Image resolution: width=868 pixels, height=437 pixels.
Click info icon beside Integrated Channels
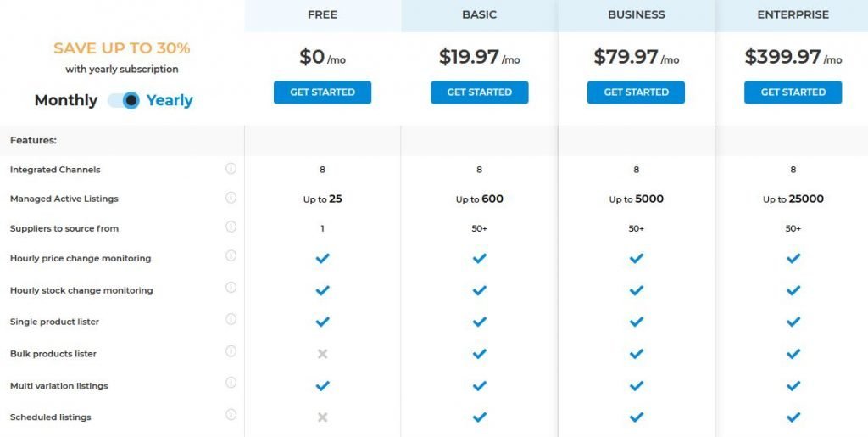[231, 169]
